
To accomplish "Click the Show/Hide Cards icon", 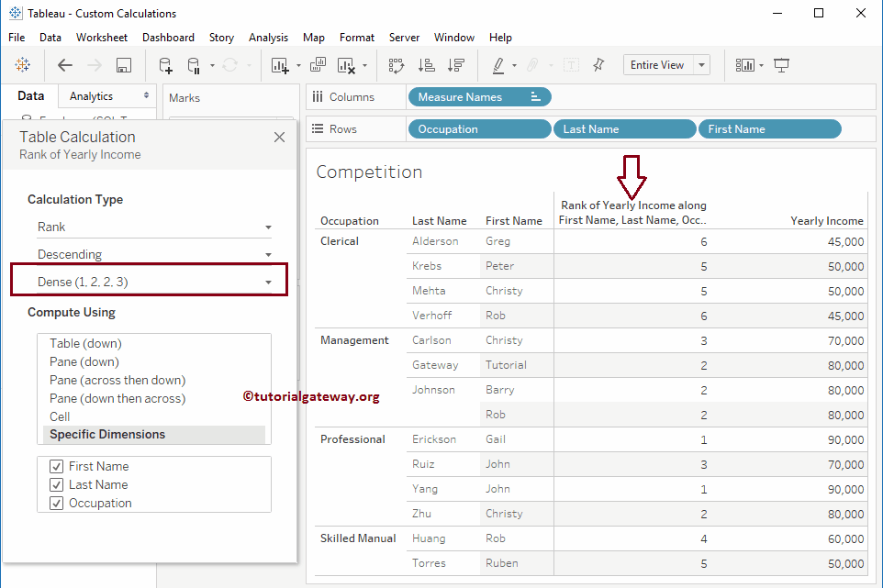I will point(744,65).
